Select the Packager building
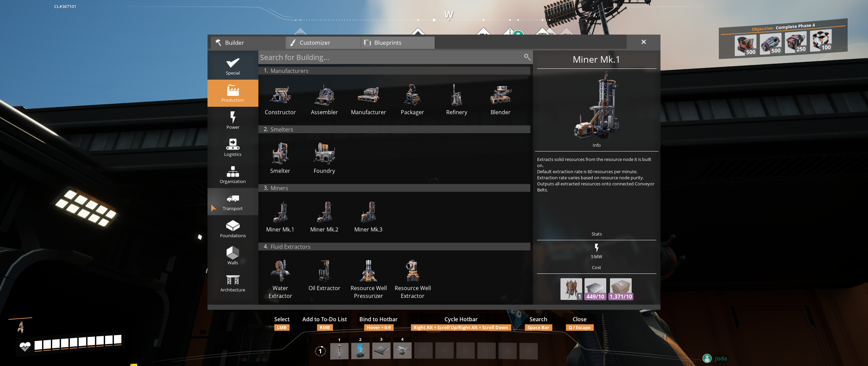The height and width of the screenshot is (366, 868). pos(412,100)
